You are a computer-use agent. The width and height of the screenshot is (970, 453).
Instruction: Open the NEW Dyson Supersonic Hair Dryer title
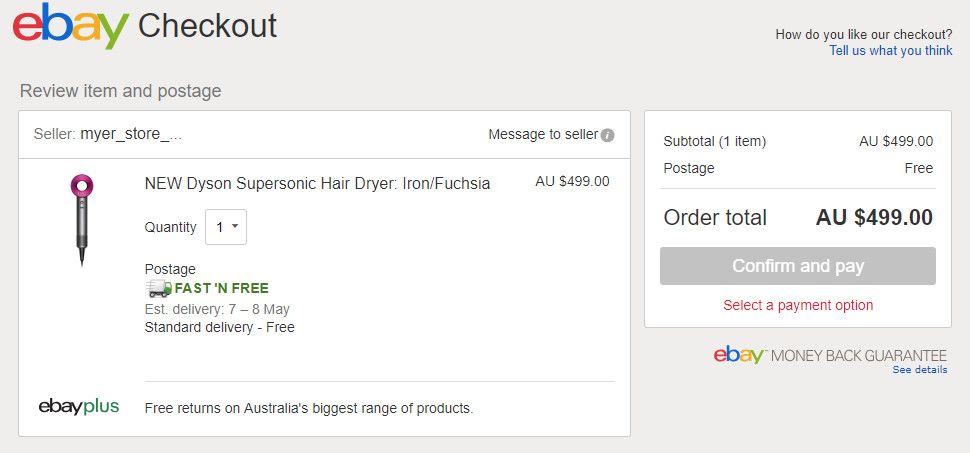[x=317, y=183]
